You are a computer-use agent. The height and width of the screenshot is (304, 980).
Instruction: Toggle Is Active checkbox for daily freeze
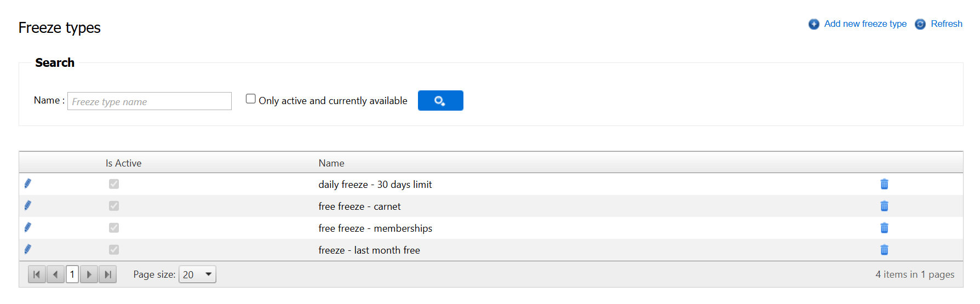coord(114,184)
